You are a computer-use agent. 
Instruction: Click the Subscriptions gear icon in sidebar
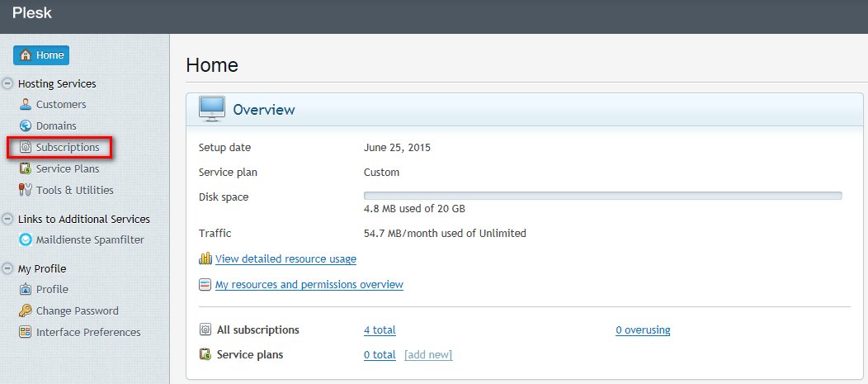coord(26,148)
